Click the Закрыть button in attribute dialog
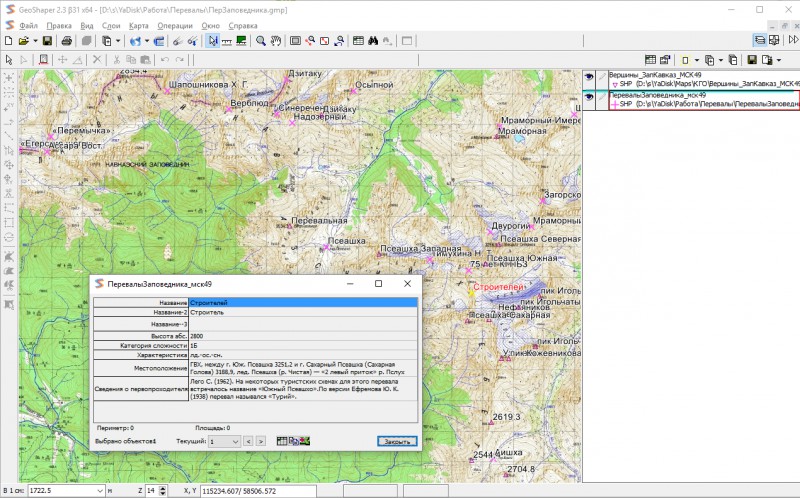The height and width of the screenshot is (498, 800). tap(394, 441)
